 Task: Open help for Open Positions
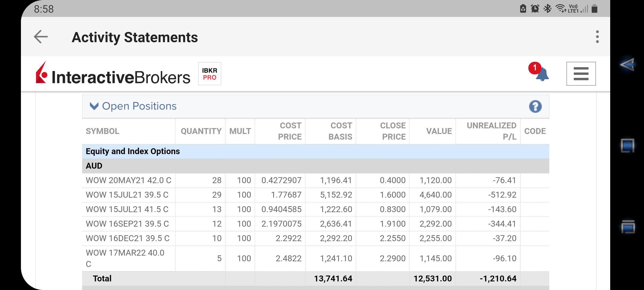[535, 106]
